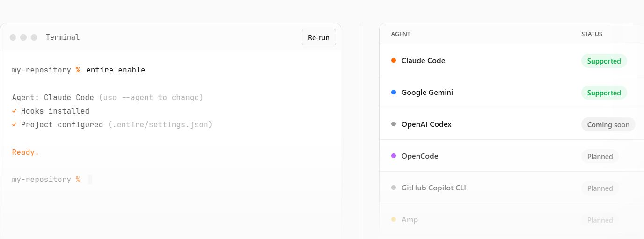Select the OpenAI Codex agent name
The width and height of the screenshot is (644, 239).
click(426, 124)
